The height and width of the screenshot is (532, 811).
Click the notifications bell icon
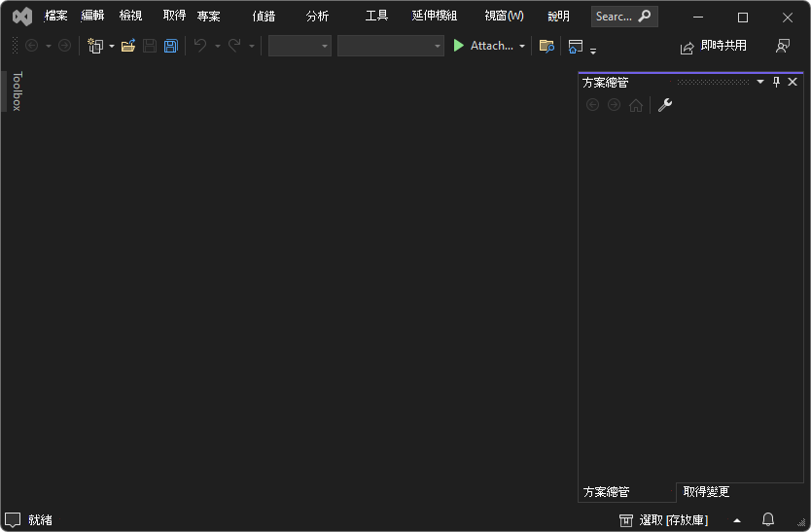768,519
